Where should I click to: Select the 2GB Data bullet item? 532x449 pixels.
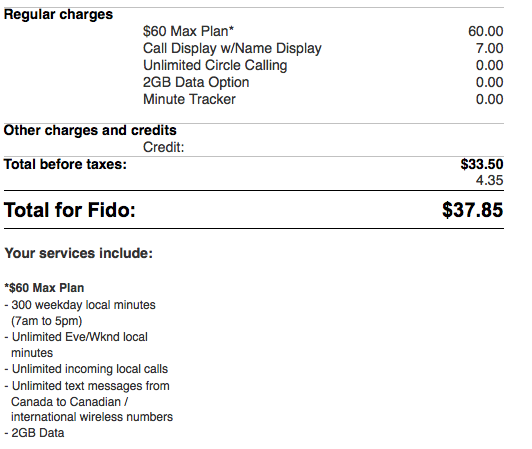34,433
